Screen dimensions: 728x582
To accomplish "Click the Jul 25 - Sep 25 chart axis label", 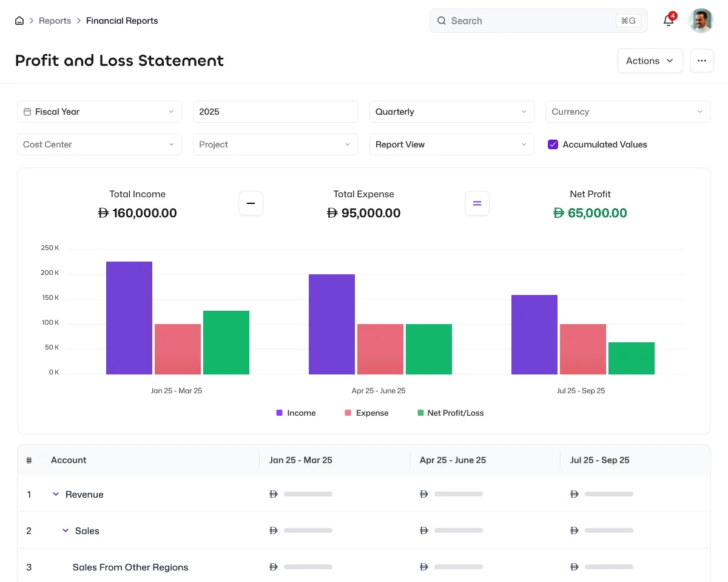I will [x=581, y=391].
